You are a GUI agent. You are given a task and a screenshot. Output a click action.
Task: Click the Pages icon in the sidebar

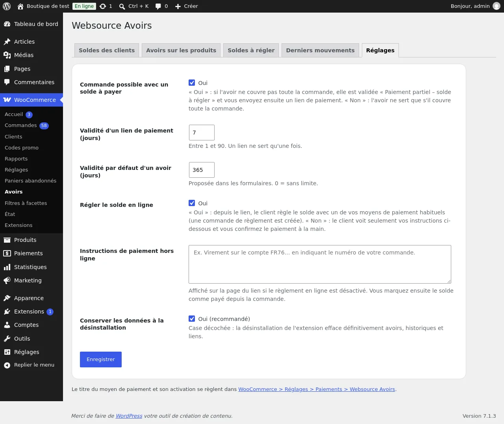[7, 69]
